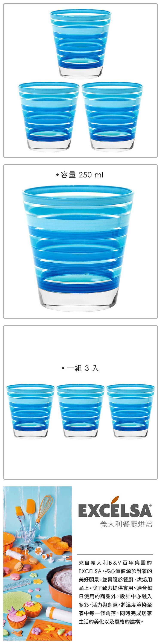Click the orange leaf accent on EXCELSA logo
161x644 pixels.
tap(115, 500)
